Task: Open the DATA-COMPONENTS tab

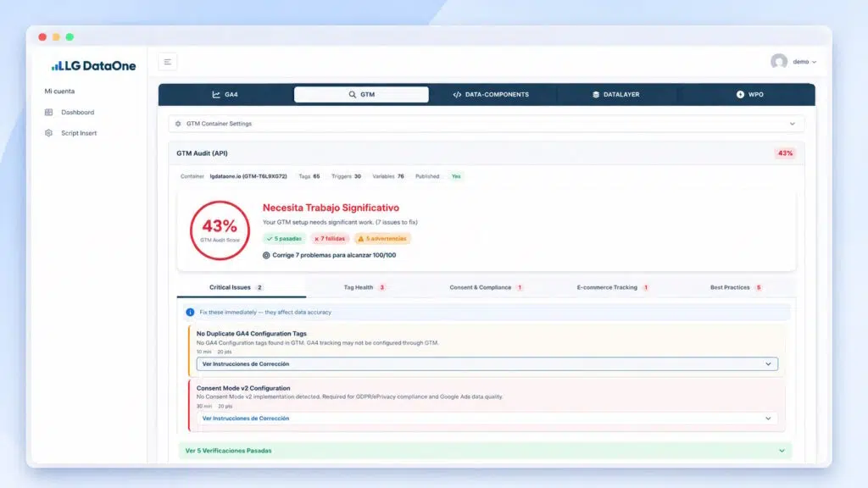Action: tap(491, 95)
